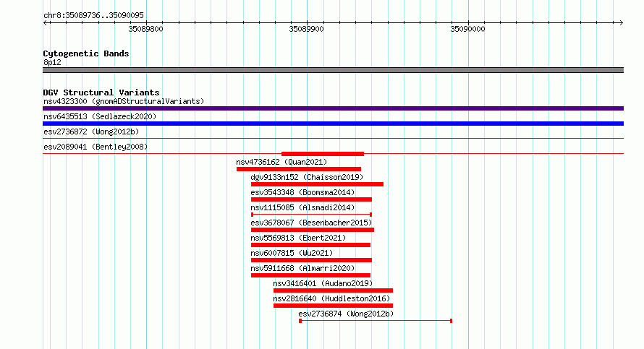Select the thin esv2736874 variant line
Viewport: 644px width, 349px height.
(376, 321)
